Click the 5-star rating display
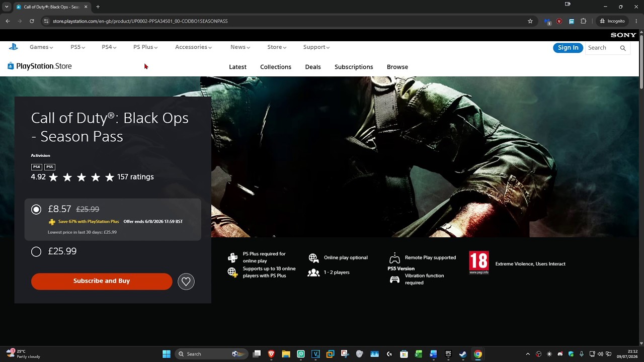This screenshot has width=644, height=362. (x=82, y=177)
